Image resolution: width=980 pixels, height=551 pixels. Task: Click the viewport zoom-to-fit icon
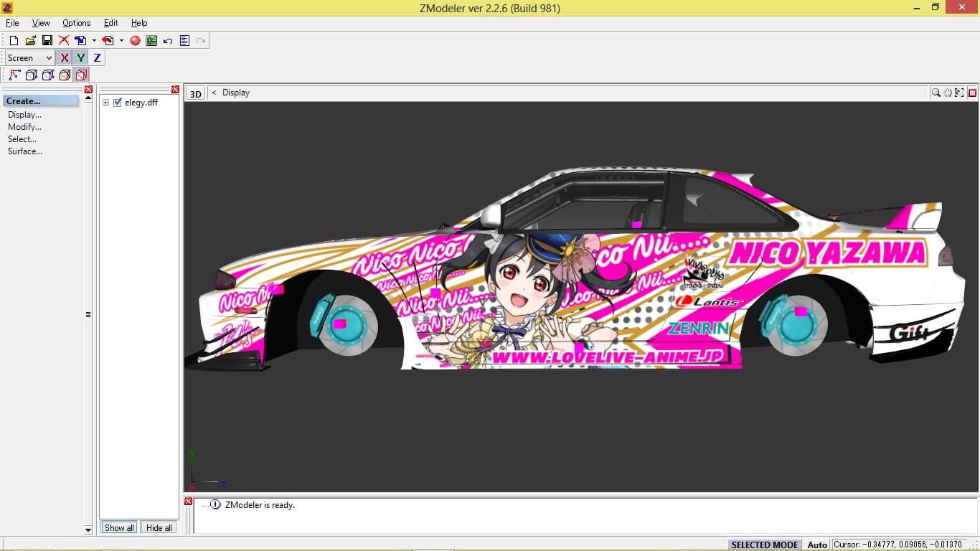[x=959, y=93]
